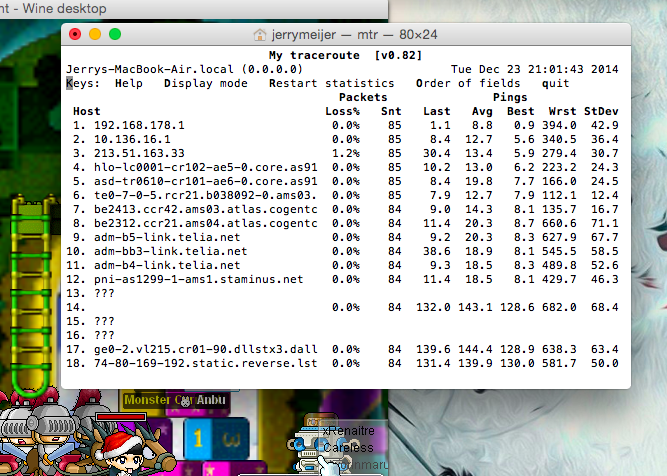
Task: Click the 'Snt' column header
Action: [x=391, y=111]
